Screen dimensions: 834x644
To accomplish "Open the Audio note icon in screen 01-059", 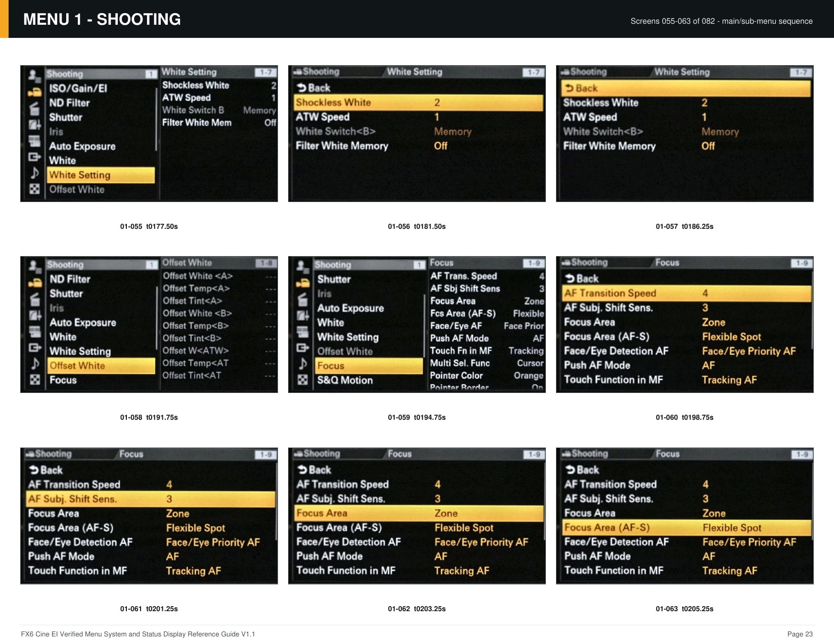I will coord(302,364).
